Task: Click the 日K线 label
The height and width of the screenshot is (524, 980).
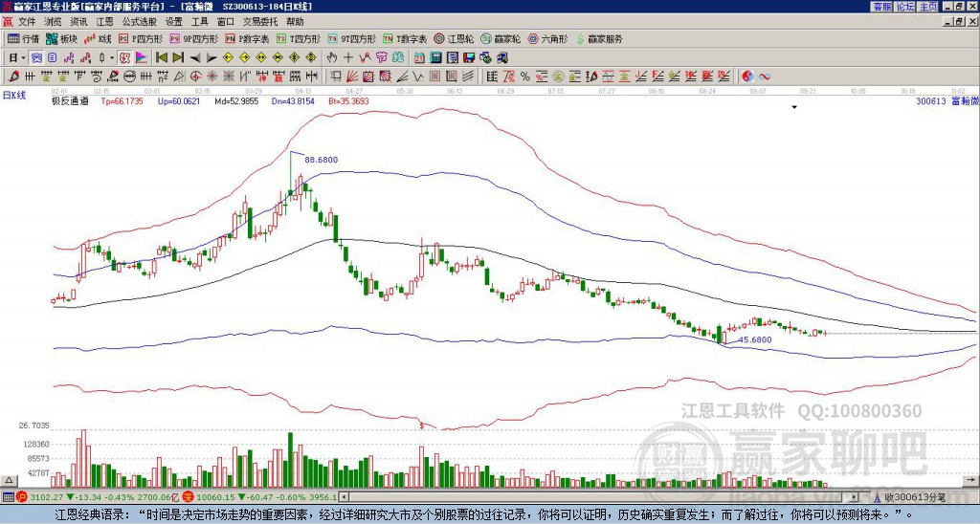Action: point(14,96)
